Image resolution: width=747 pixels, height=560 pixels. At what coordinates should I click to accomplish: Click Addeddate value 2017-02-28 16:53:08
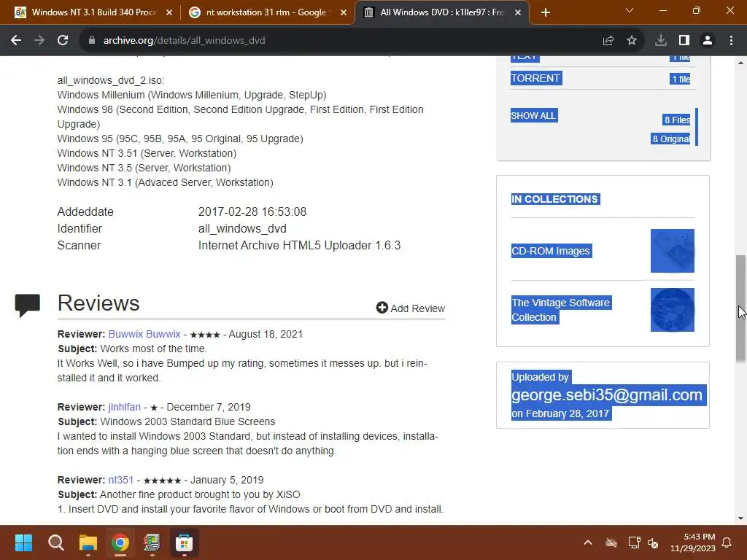(x=252, y=212)
